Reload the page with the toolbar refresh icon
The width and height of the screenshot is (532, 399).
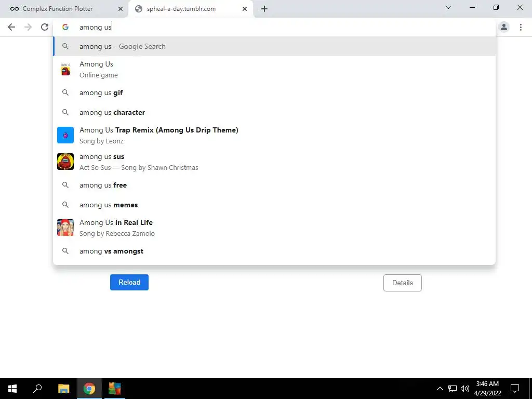point(45,27)
